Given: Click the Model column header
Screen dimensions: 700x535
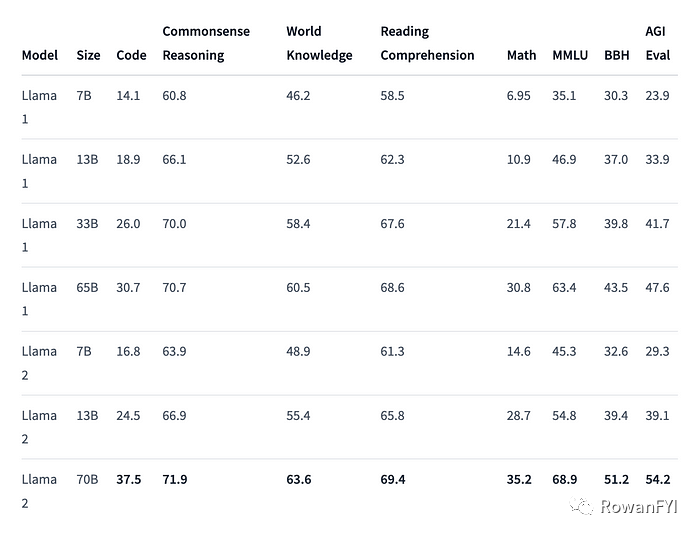Looking at the screenshot, I should pos(40,55).
